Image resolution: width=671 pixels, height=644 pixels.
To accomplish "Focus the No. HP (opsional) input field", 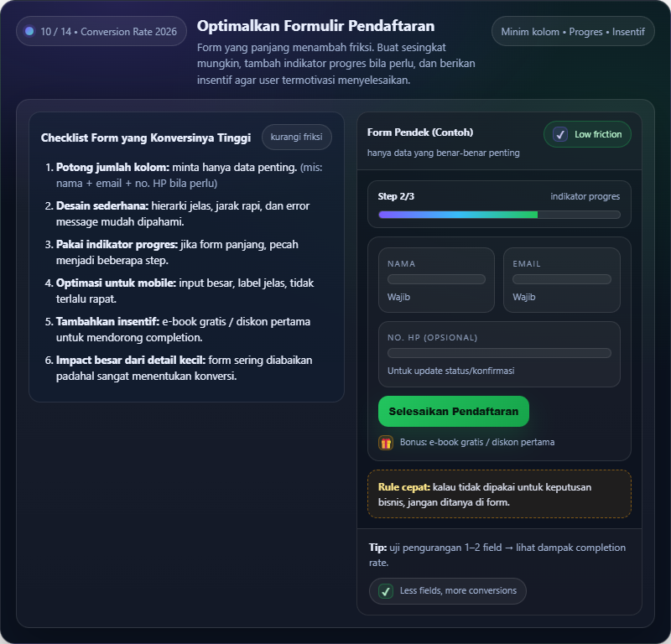I will tap(499, 353).
